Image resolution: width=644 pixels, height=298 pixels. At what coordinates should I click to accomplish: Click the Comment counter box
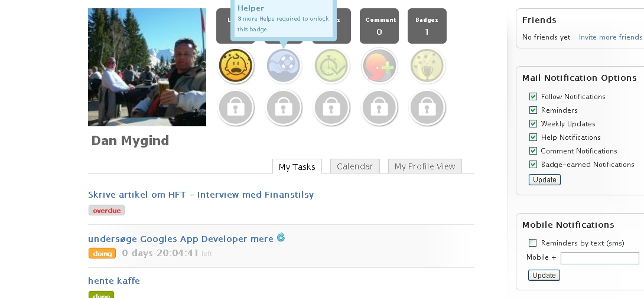tap(379, 26)
